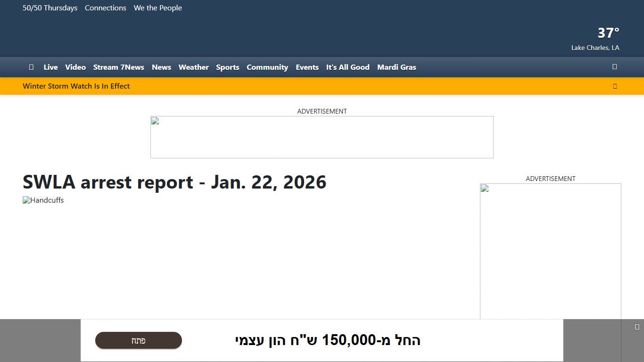Visit the We the People page
Viewport: 644px width, 362px height.
(157, 8)
